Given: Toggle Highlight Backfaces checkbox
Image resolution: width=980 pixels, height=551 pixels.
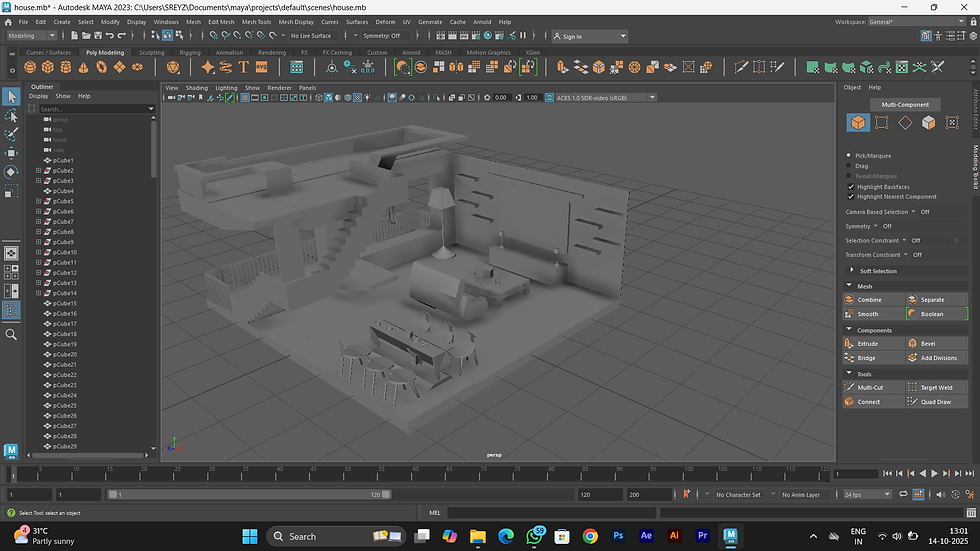Looking at the screenshot, I should click(x=851, y=187).
